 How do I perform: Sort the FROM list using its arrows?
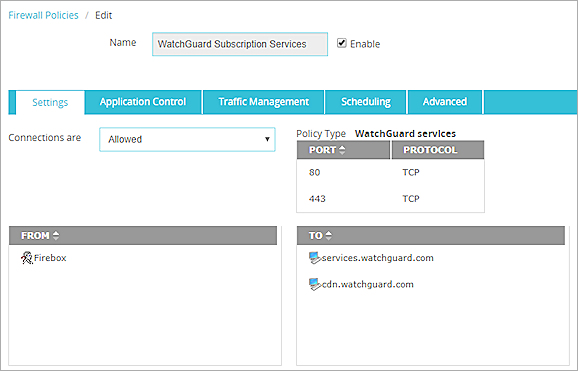point(56,236)
